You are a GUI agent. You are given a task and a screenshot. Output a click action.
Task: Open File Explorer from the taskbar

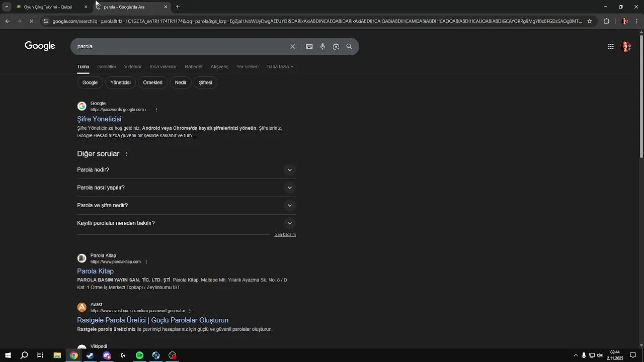coord(57,355)
